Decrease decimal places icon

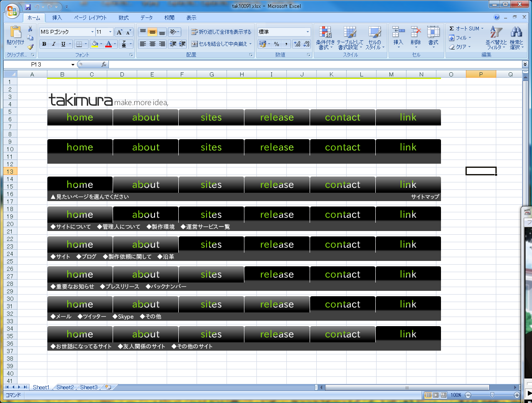pos(306,44)
